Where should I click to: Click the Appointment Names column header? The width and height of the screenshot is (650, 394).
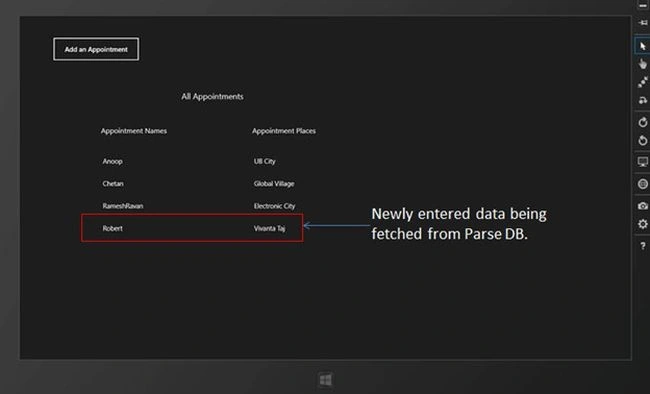[x=134, y=131]
